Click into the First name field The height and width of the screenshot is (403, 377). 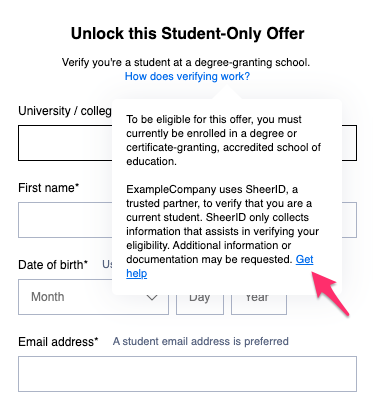coord(65,220)
